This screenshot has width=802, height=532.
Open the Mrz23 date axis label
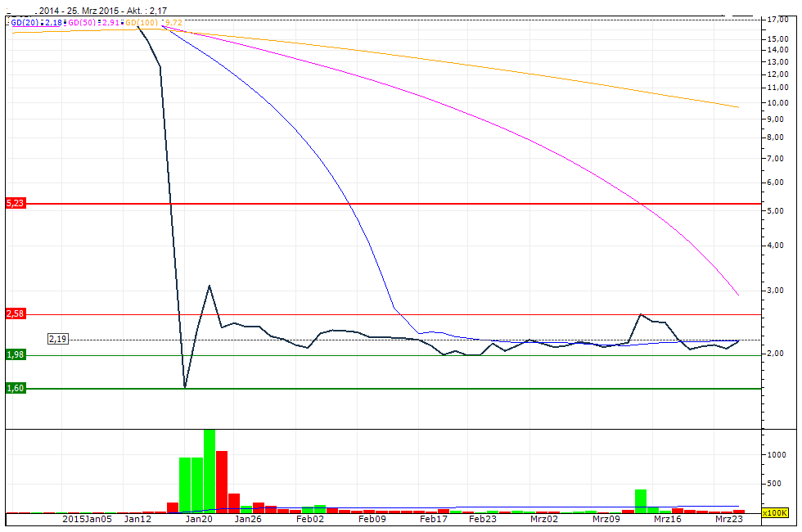pos(731,519)
